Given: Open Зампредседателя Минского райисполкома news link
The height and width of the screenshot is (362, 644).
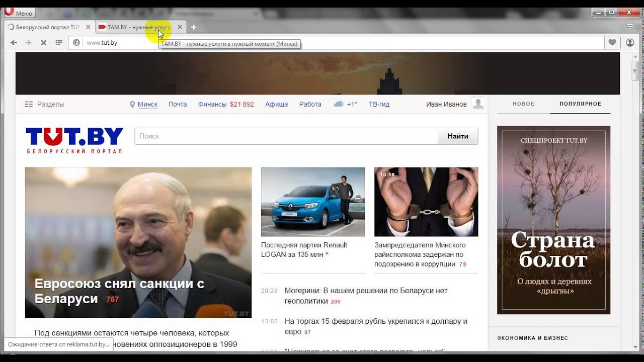Looking at the screenshot, I should coord(420,254).
